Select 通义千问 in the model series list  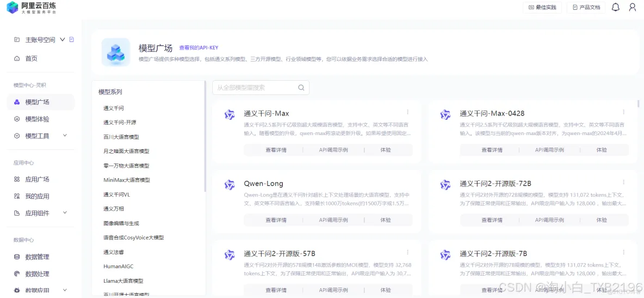[114, 108]
